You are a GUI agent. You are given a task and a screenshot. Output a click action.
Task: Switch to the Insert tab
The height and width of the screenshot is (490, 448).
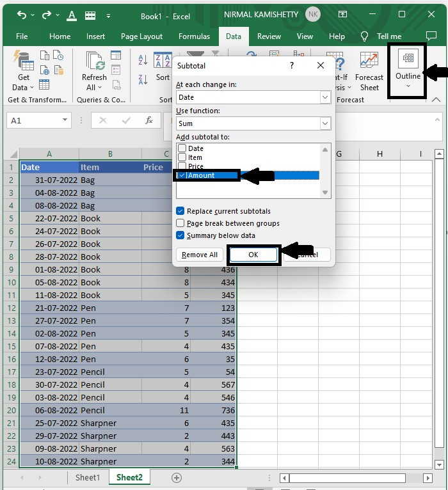point(95,36)
